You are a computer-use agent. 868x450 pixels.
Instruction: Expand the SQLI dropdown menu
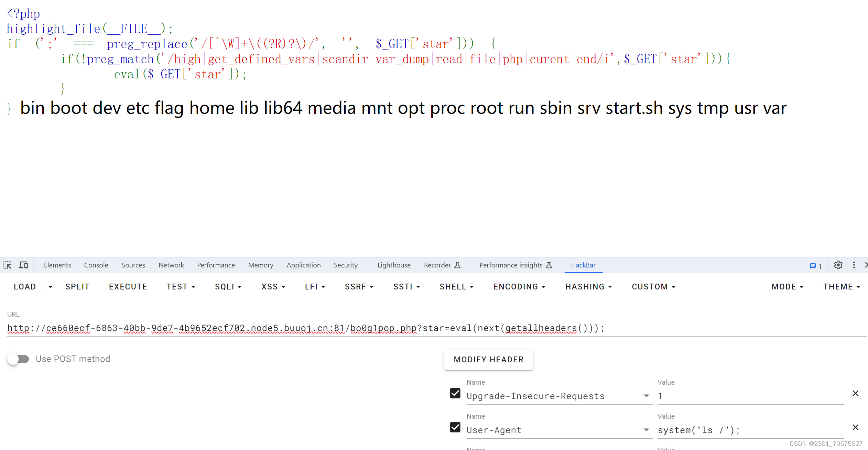pyautogui.click(x=228, y=287)
